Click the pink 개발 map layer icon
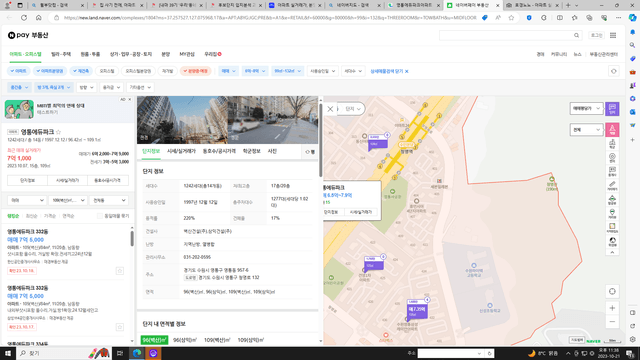Image resolution: width=640 pixels, height=360 pixels. (612, 130)
